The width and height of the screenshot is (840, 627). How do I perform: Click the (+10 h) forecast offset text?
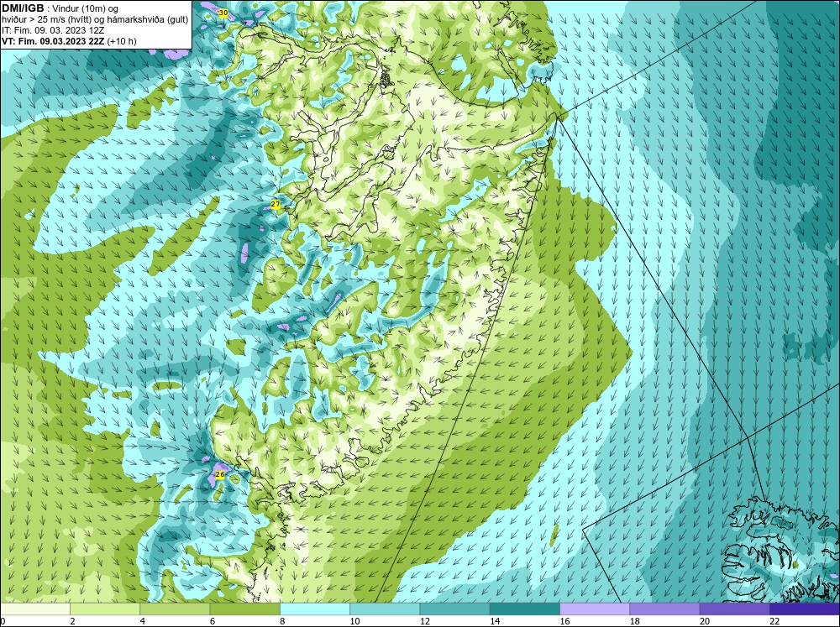point(122,40)
